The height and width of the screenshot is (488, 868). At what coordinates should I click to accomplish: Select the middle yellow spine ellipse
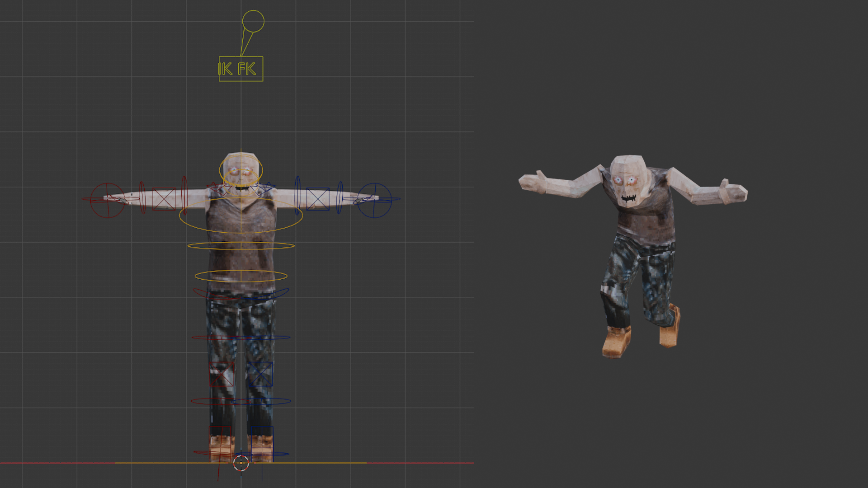click(x=241, y=246)
